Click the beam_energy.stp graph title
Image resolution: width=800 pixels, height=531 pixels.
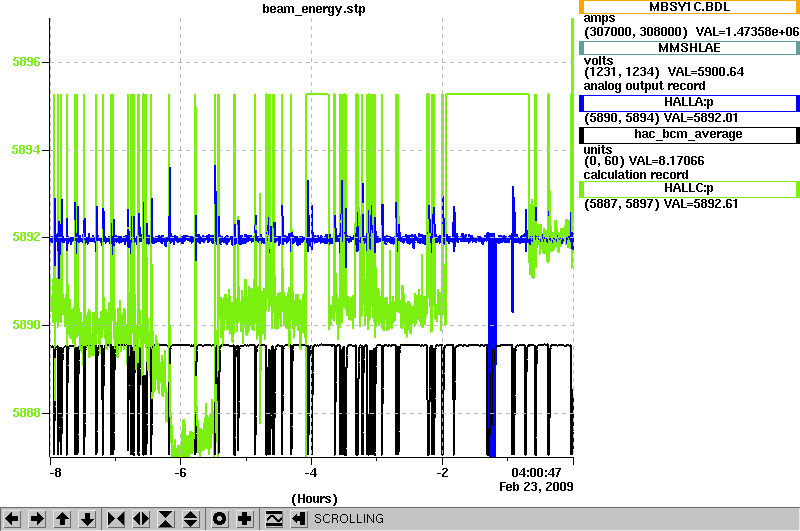point(314,9)
